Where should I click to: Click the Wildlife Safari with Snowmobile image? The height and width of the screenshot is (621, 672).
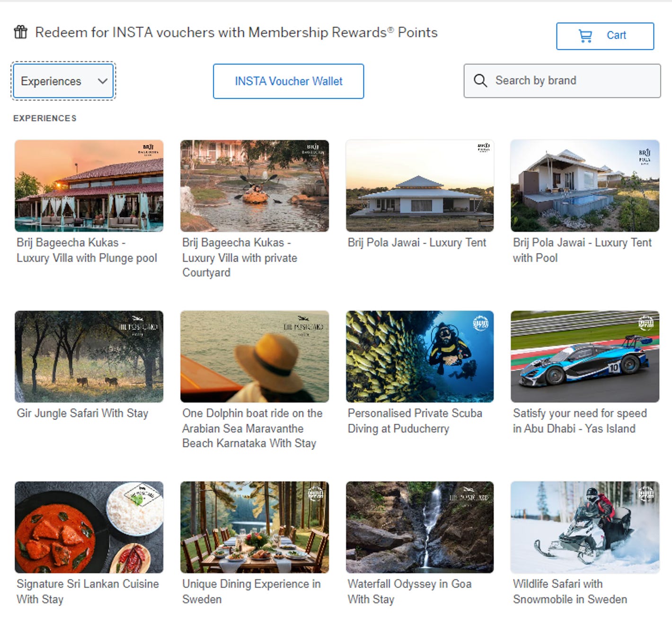(x=585, y=528)
